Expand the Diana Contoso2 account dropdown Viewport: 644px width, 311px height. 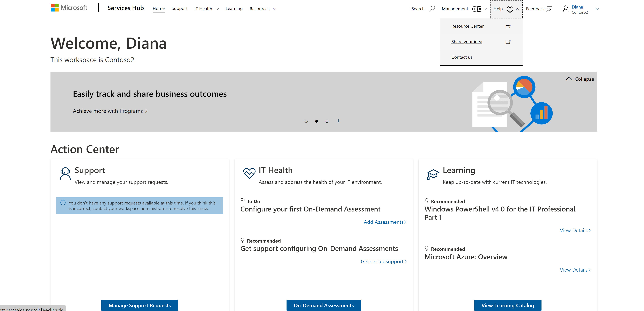coord(597,9)
